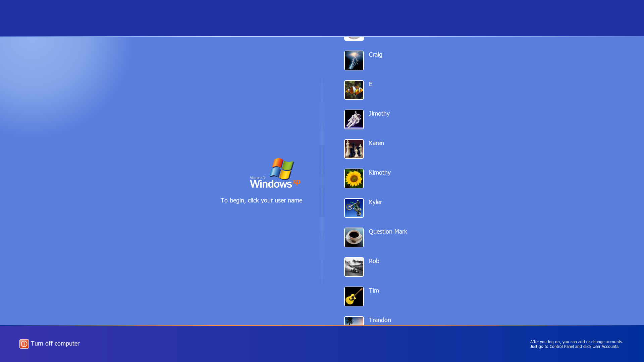Log in as user Craig
Viewport: 644px width, 362px height.
point(375,55)
